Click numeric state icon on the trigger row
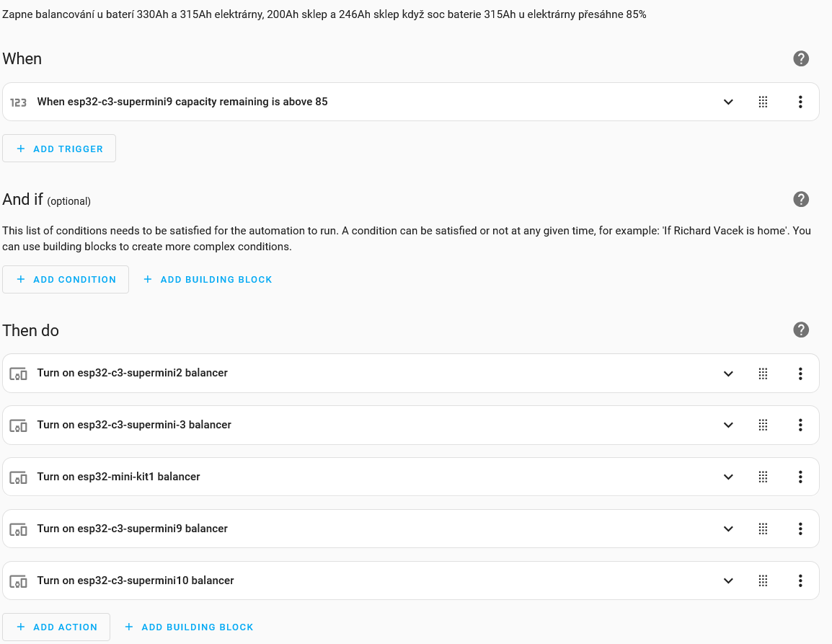Viewport: 832px width, 644px height. tap(18, 102)
